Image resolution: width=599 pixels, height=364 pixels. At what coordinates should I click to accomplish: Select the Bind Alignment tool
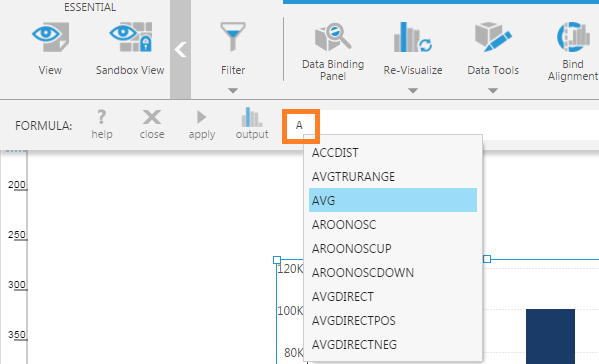tap(573, 37)
